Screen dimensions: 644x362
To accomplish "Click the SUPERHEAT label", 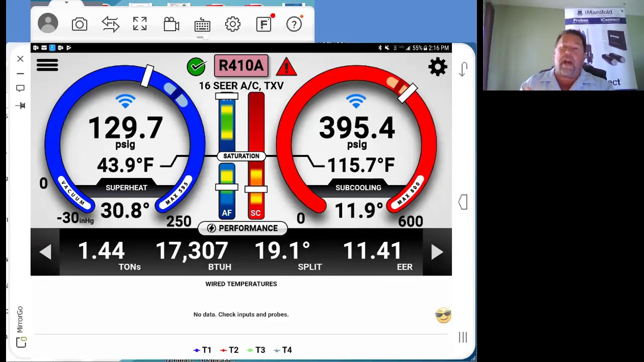I will click(x=126, y=188).
